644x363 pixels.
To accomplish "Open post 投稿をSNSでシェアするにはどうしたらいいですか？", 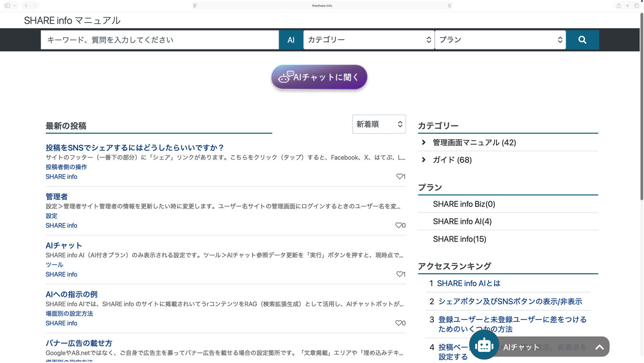I will pos(135,147).
